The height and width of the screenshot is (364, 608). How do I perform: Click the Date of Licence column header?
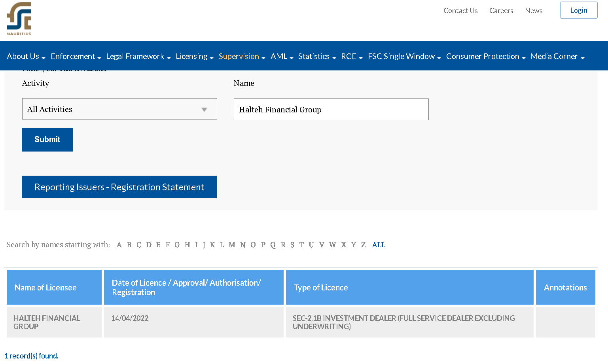(x=194, y=287)
